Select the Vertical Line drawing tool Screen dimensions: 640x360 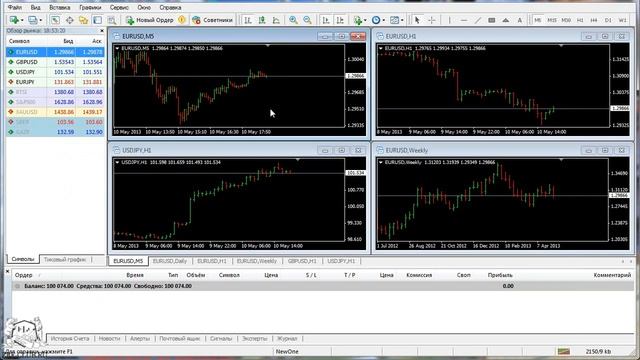coord(449,20)
